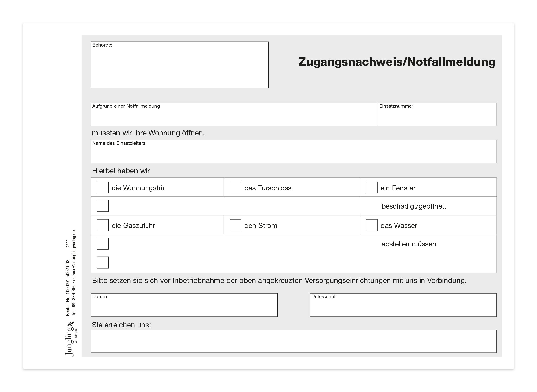The width and height of the screenshot is (537, 392).
Task: Check the blank box before 'abstellen müssen.'
Action: click(x=103, y=244)
